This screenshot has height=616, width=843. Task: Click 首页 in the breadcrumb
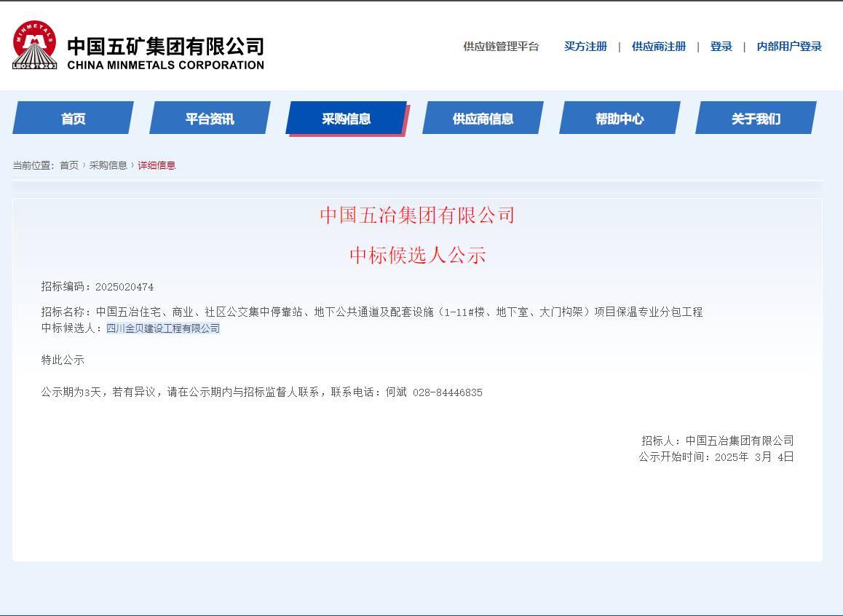(x=69, y=165)
